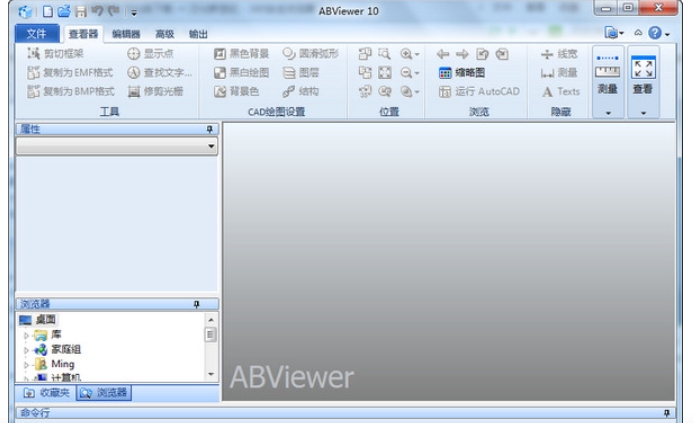Redo action in quick access toolbar
694x423 pixels.
point(114,11)
